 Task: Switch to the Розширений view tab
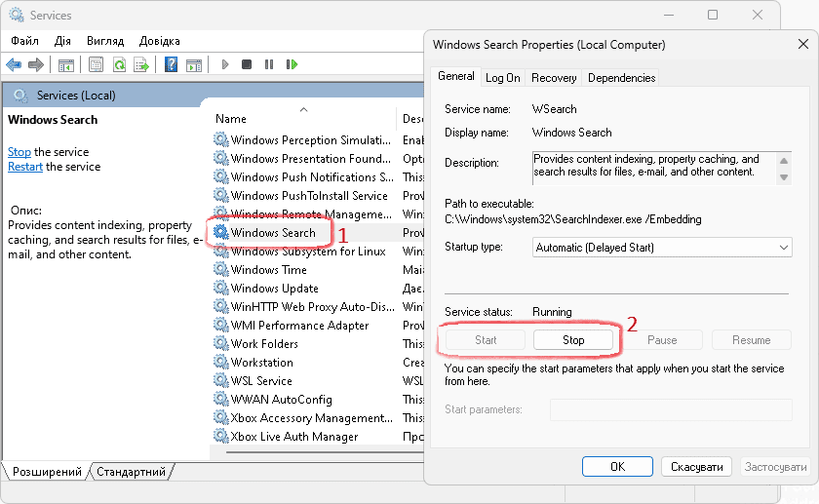pos(47,472)
